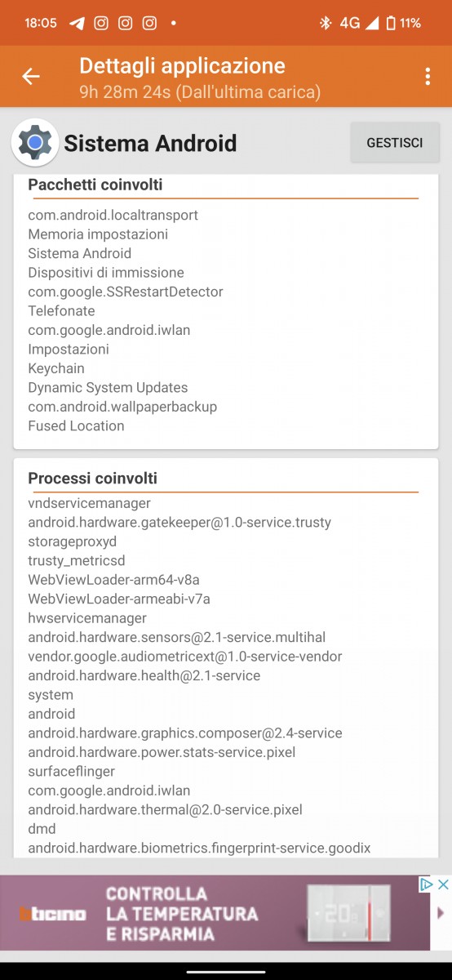Select the surfaceflinger process
The image size is (452, 980).
coord(72,771)
